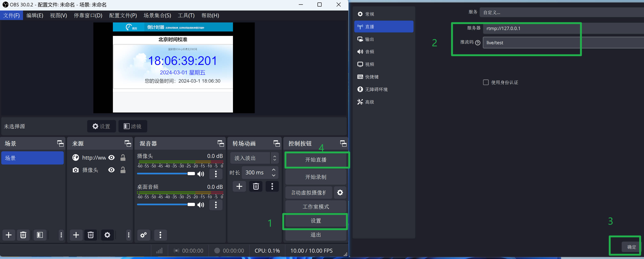Open the 停靠窗口(D) menu
This screenshot has height=259, width=644.
point(88,15)
